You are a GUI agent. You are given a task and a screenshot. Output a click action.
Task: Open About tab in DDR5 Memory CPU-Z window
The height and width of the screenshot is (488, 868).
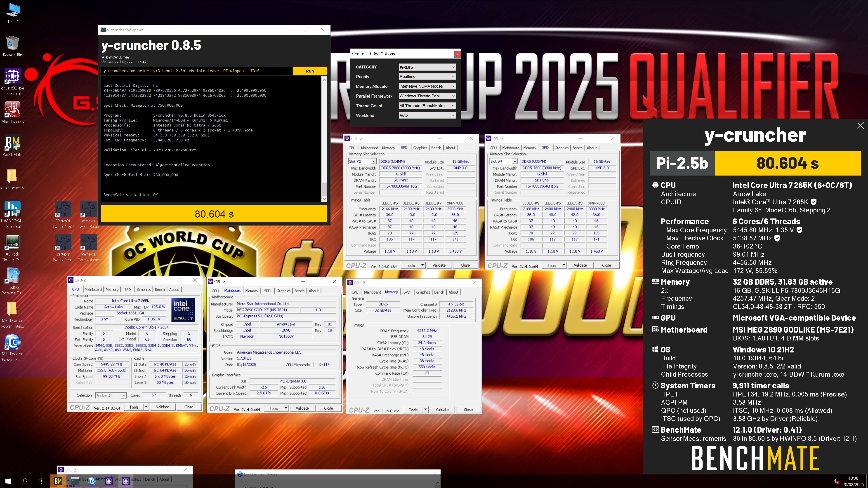coord(453,292)
